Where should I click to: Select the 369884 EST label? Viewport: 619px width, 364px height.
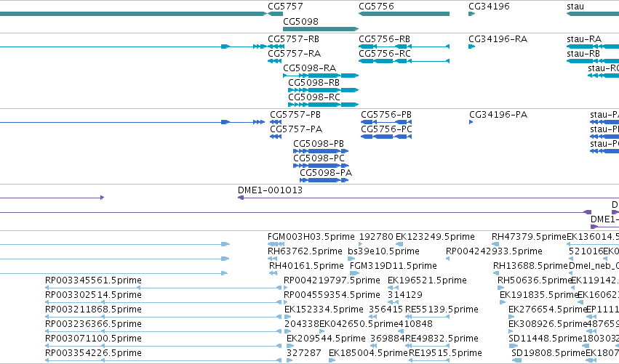[388, 339]
